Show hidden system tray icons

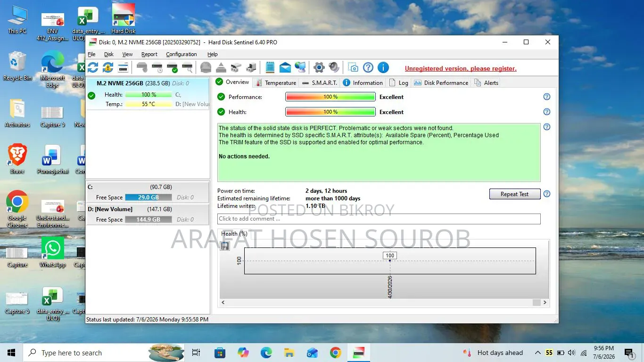click(x=537, y=353)
